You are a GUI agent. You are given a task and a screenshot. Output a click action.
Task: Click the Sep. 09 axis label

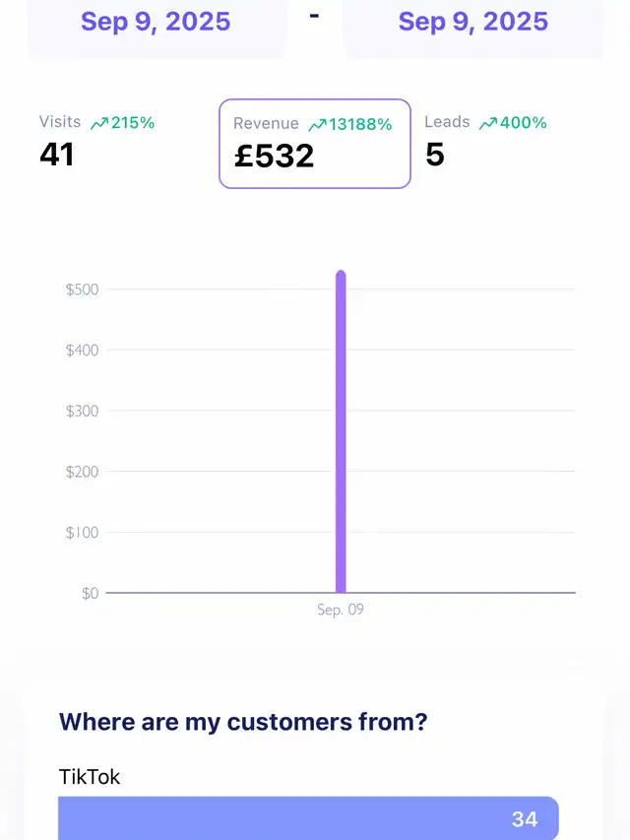click(341, 611)
